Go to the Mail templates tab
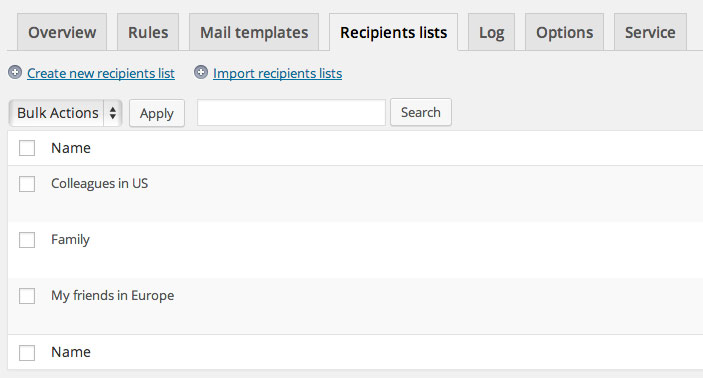The image size is (703, 378). 254,32
